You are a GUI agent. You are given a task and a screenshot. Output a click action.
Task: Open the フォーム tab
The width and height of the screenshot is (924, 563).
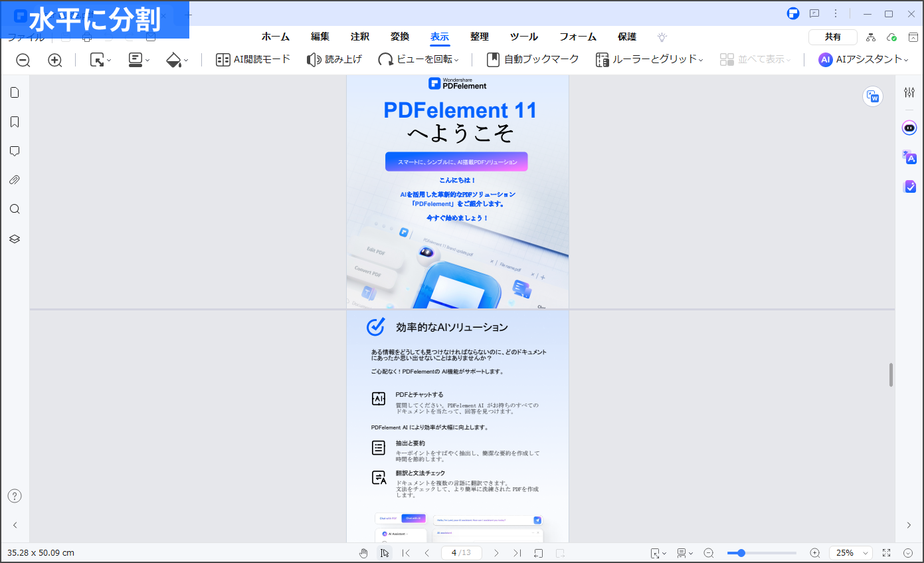coord(578,37)
